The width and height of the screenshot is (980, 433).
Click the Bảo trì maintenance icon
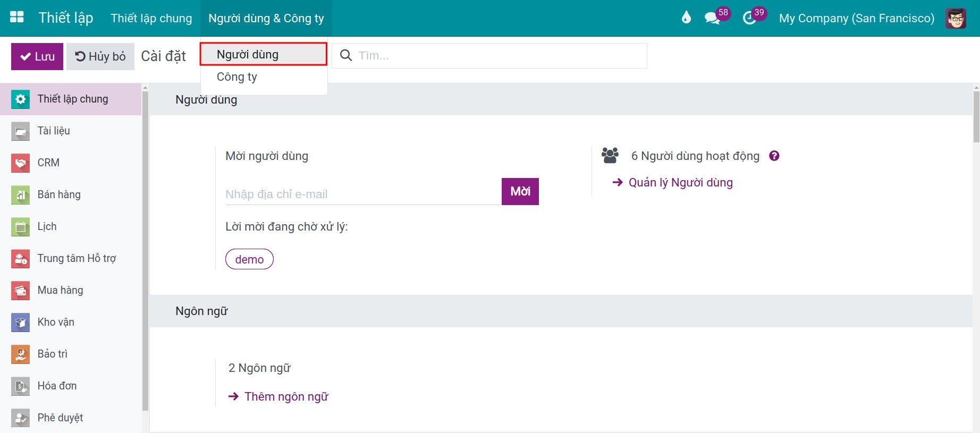[20, 354]
